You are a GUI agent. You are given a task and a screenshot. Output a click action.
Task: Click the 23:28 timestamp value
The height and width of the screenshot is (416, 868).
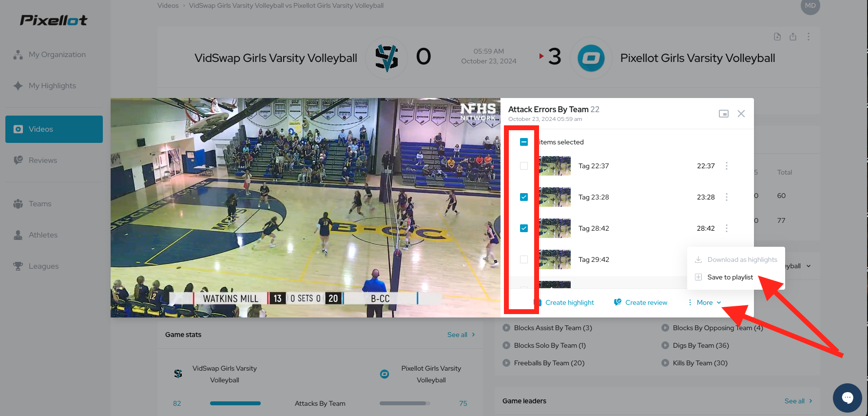(706, 197)
